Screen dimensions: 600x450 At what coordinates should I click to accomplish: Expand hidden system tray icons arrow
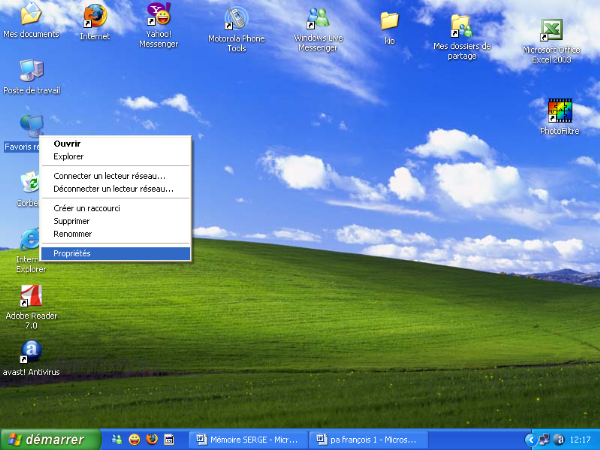coord(530,439)
